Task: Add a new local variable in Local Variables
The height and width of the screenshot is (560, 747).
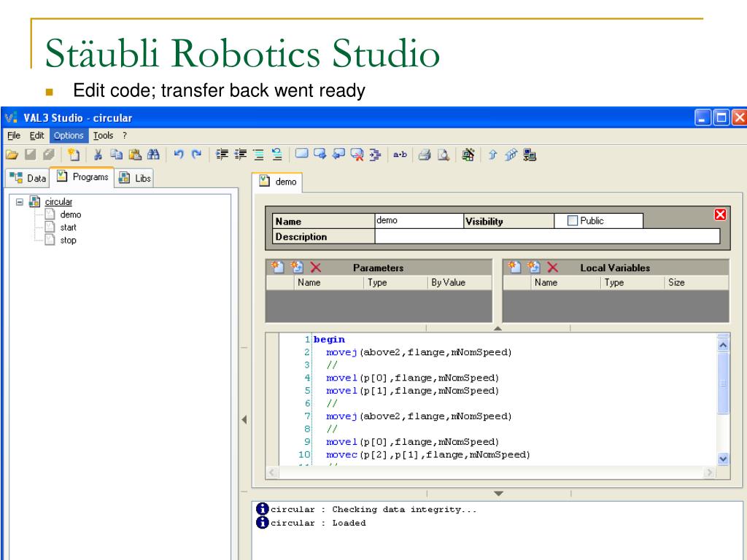Action: pyautogui.click(x=514, y=267)
